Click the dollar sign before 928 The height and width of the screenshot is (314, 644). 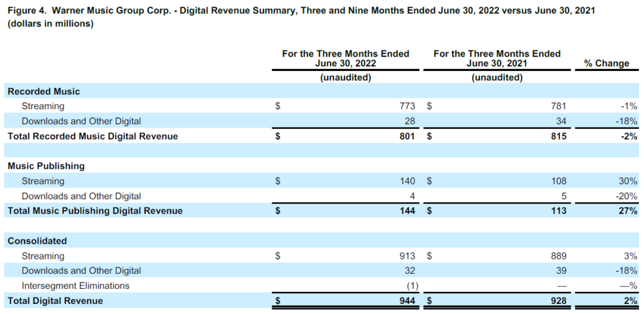tap(430, 300)
